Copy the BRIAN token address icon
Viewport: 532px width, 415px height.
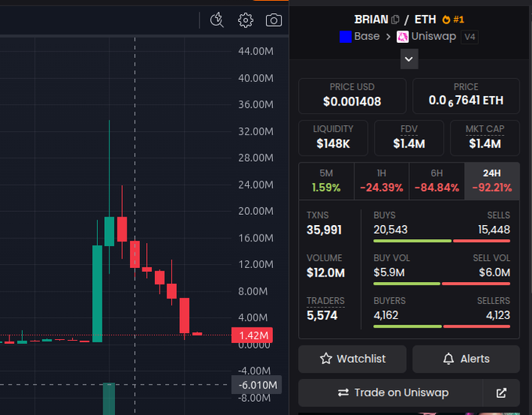pos(395,20)
